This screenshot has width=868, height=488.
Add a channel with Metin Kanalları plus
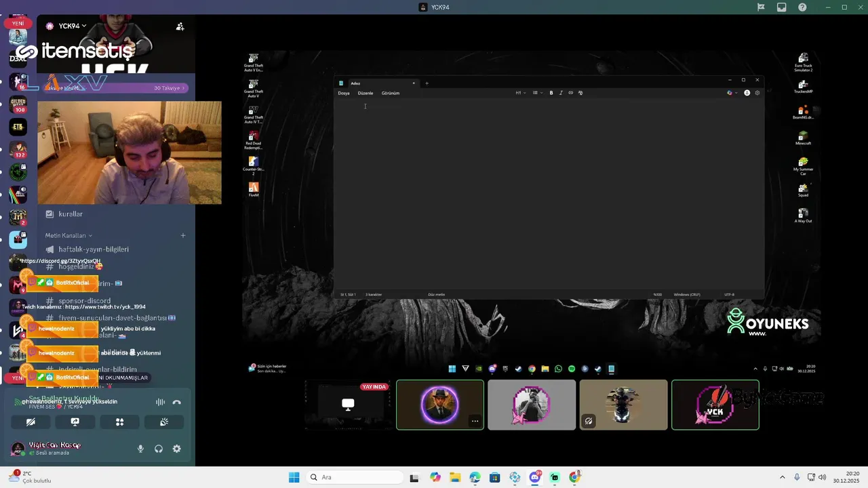[183, 235]
